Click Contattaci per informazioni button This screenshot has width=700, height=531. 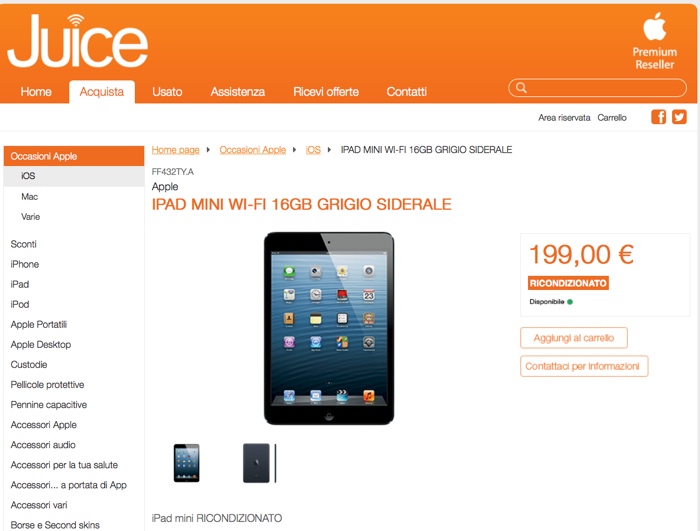584,366
